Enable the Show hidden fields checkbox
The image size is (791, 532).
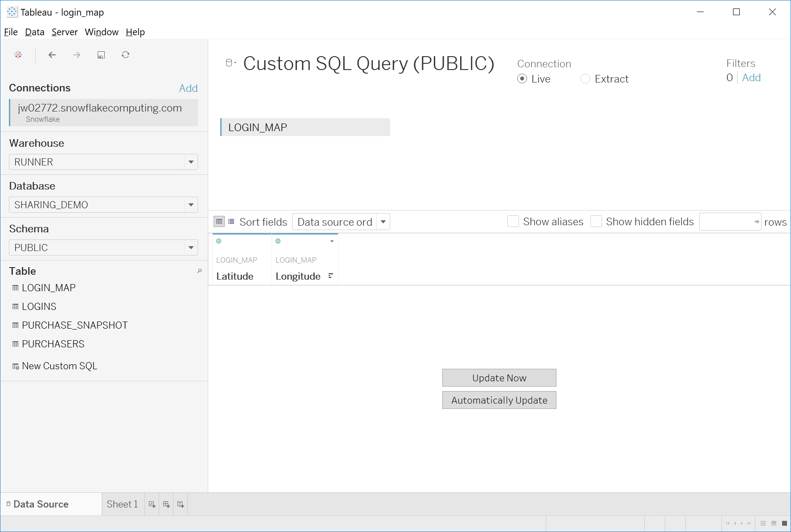[596, 222]
